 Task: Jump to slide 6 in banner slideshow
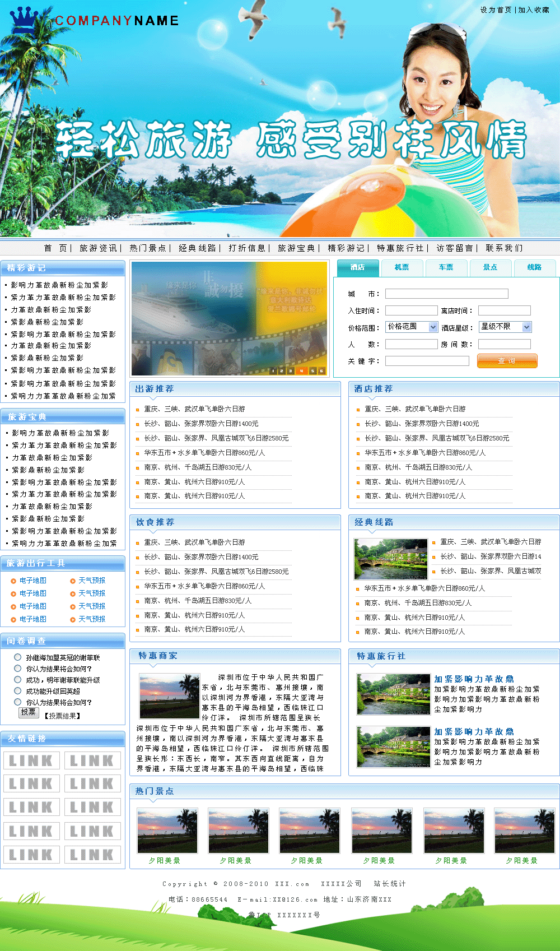[321, 370]
